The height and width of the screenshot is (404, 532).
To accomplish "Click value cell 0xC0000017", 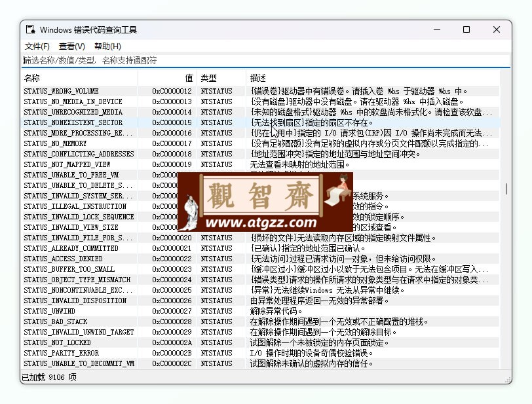I will (x=172, y=144).
